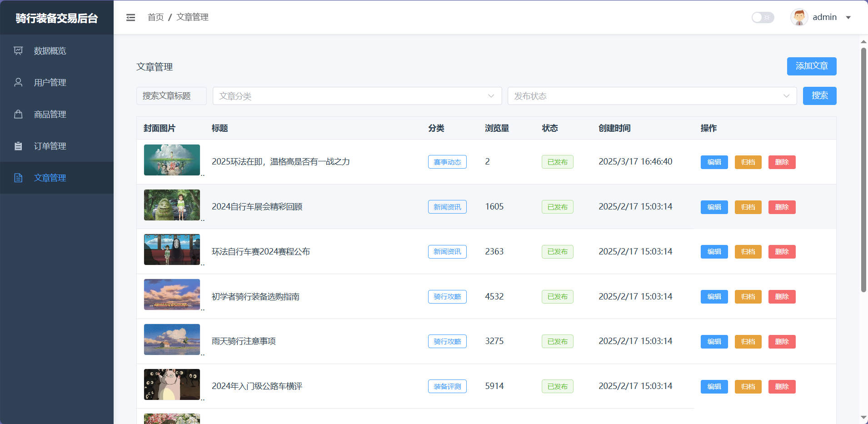Click the 文章管理 document icon in sidebar
The height and width of the screenshot is (424, 868).
point(18,178)
